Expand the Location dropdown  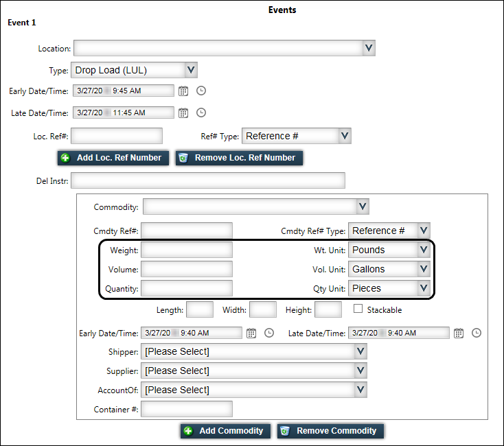click(x=369, y=48)
